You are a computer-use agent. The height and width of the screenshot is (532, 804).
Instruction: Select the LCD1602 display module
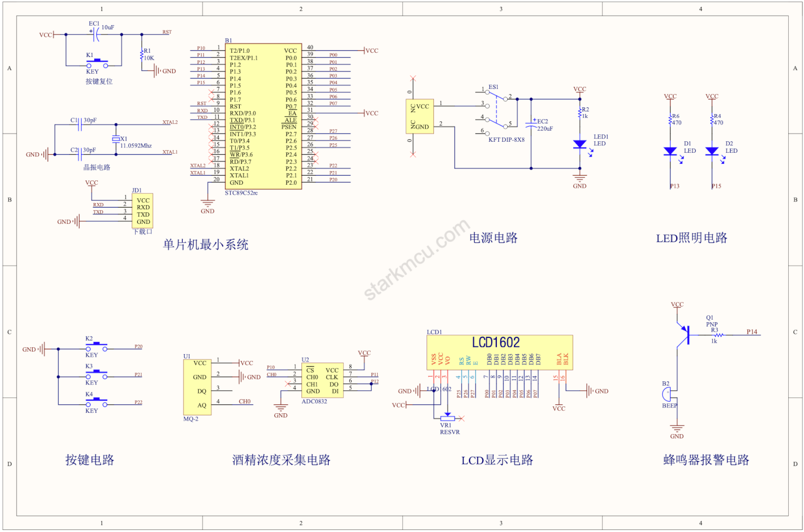(500, 353)
